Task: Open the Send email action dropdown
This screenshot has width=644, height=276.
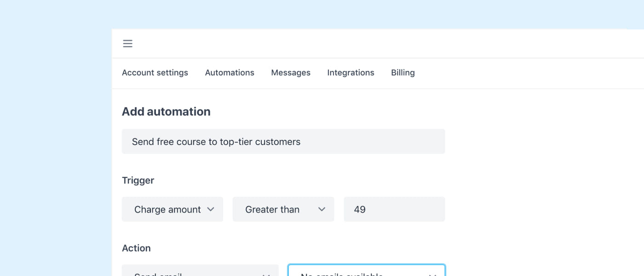Action: click(x=193, y=272)
